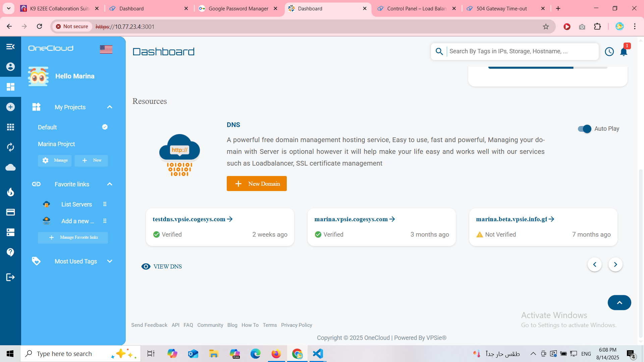Expand the Most Used Tags section
Viewport: 644px width, 362px height.
click(x=110, y=261)
